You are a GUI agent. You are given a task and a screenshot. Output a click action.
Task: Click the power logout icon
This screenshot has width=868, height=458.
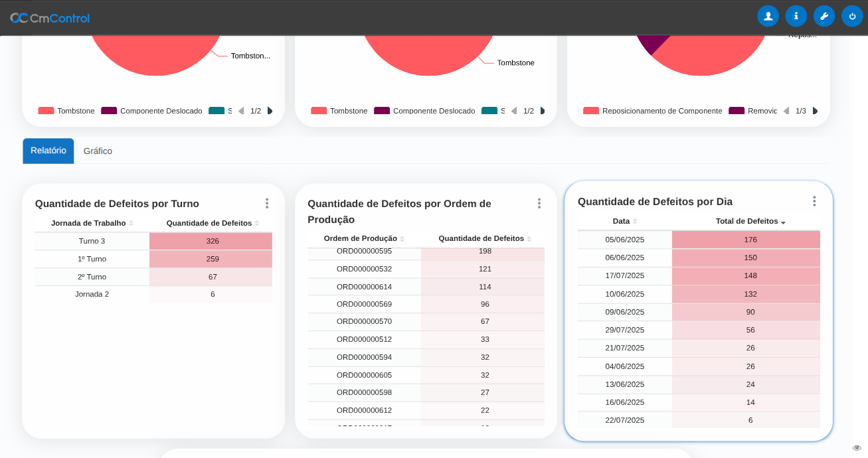click(x=852, y=16)
